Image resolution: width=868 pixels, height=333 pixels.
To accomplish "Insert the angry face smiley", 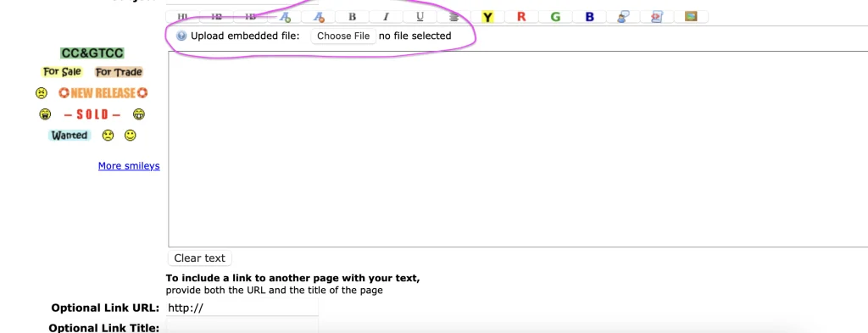I will (42, 93).
